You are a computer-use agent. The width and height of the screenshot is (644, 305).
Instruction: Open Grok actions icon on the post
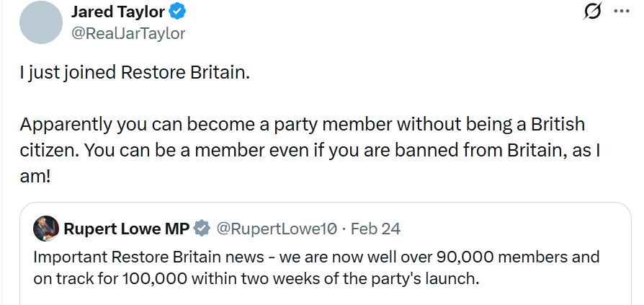[x=594, y=12]
